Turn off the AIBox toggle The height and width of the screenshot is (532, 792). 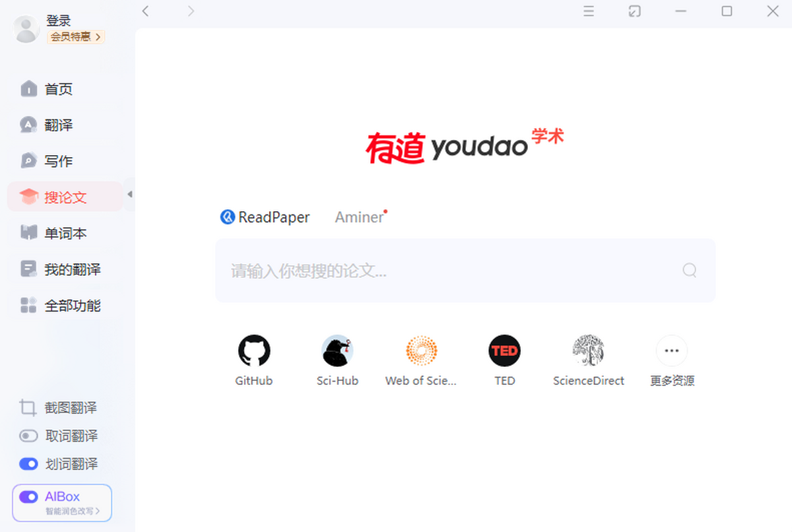coord(29,497)
